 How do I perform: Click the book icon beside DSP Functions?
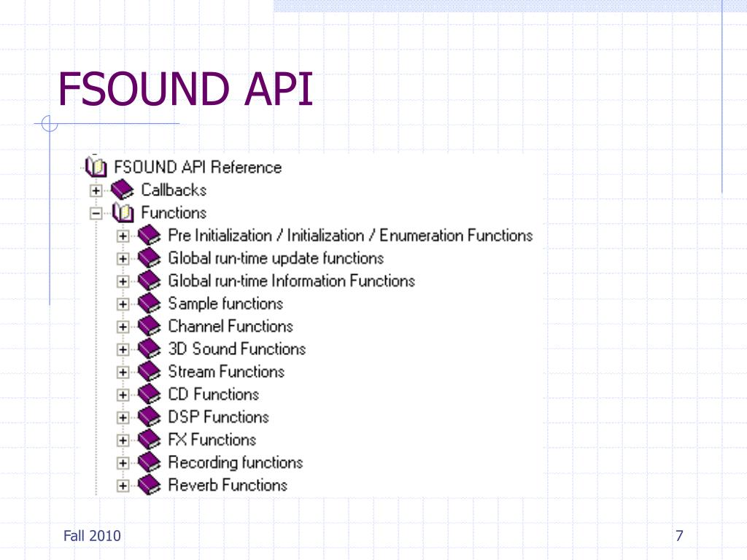[x=149, y=417]
